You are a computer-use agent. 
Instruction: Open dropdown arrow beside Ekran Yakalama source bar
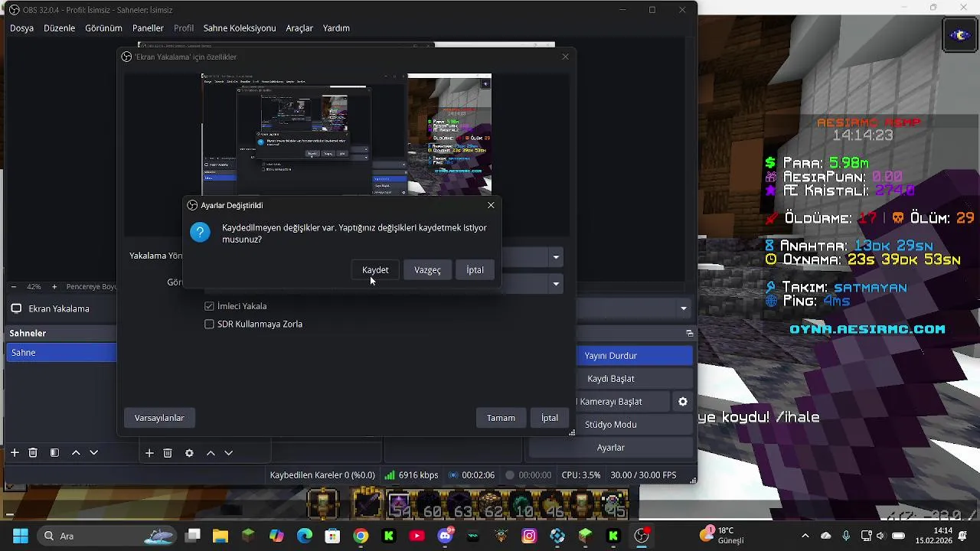(x=684, y=308)
